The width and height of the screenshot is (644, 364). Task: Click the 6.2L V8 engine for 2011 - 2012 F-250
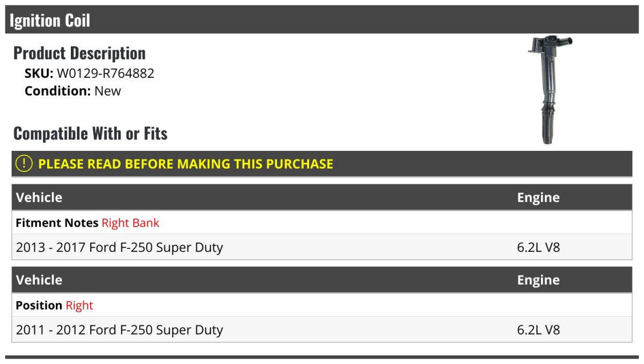click(x=538, y=330)
